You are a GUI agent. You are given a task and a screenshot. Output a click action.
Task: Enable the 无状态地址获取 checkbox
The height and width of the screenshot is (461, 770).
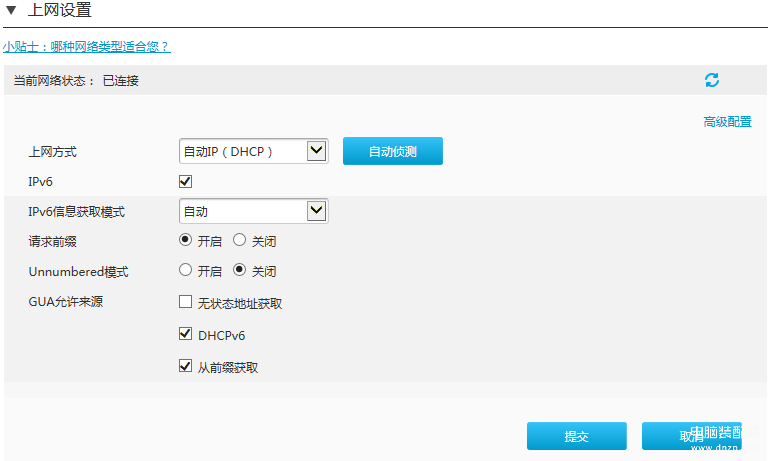coord(185,301)
